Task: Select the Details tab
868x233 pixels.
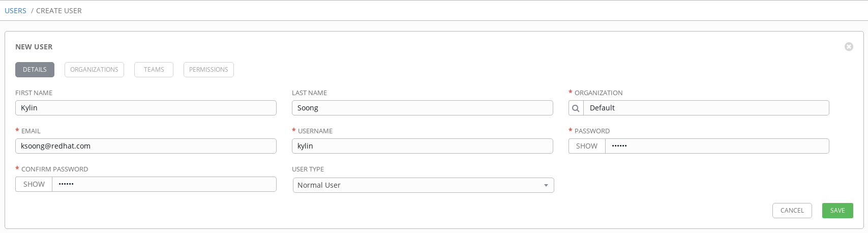Action: pos(35,70)
